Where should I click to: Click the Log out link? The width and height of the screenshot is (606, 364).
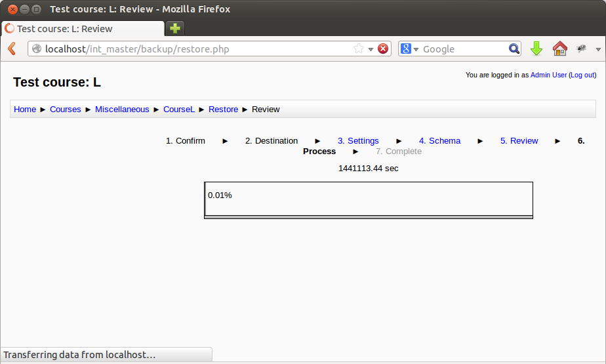(x=582, y=75)
